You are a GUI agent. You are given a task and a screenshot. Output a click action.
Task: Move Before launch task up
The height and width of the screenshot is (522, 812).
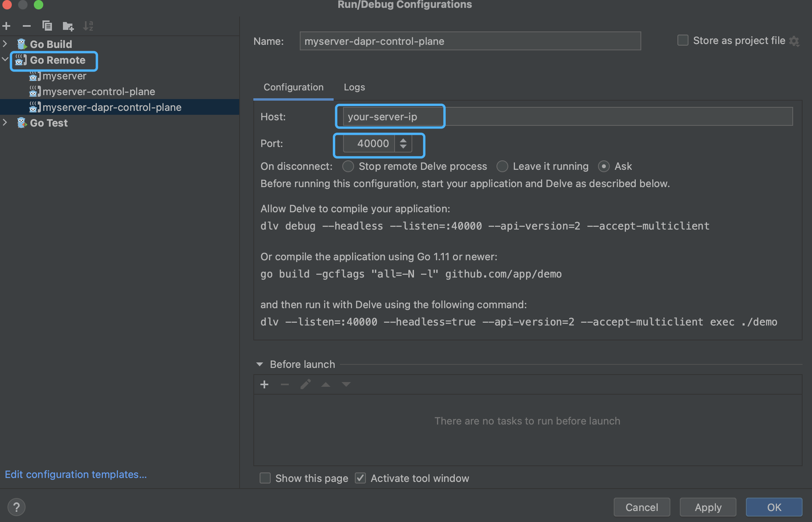[x=326, y=384]
